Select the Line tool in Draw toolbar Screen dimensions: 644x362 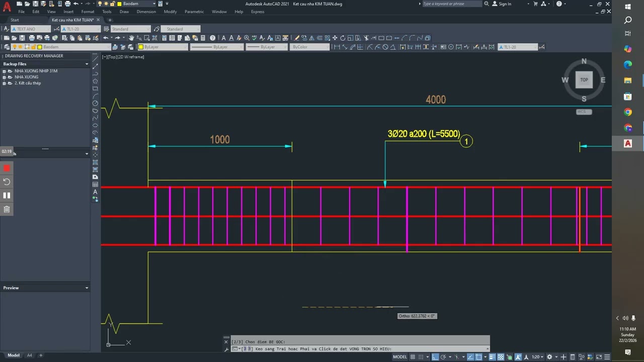click(95, 59)
